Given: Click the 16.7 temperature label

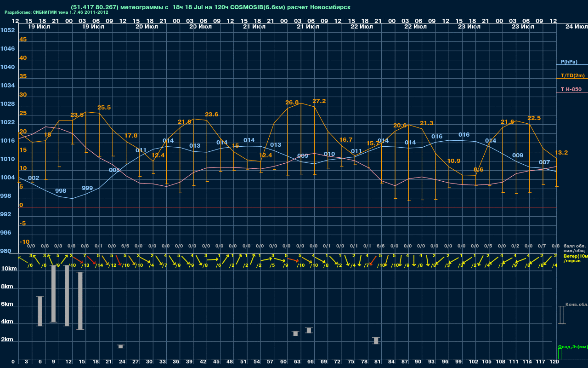Looking at the screenshot, I should [346, 139].
